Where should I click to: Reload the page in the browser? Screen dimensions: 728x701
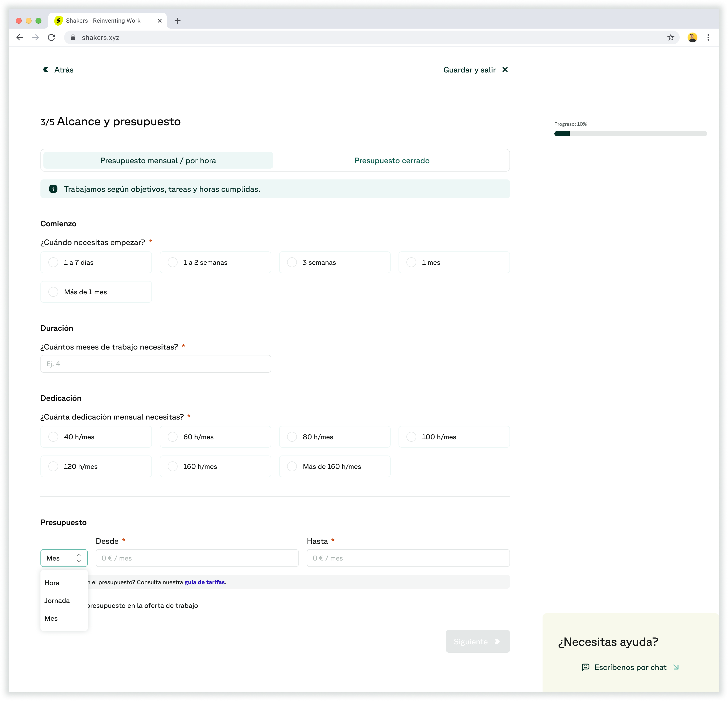[x=52, y=37]
